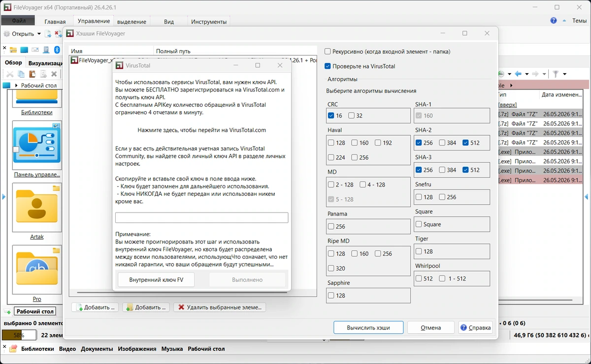Click the blue Back arrow in right pane
Image resolution: width=591 pixels, height=364 pixels.
coord(518,74)
